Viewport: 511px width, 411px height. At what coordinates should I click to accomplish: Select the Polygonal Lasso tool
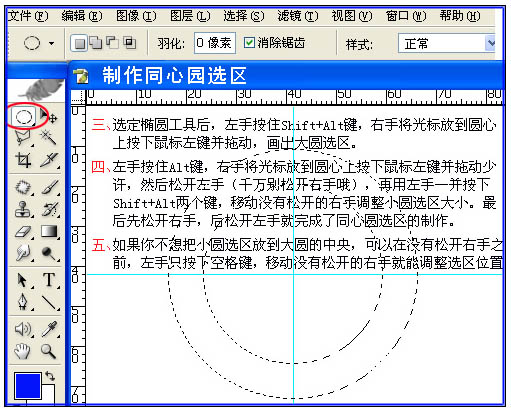click(x=23, y=137)
